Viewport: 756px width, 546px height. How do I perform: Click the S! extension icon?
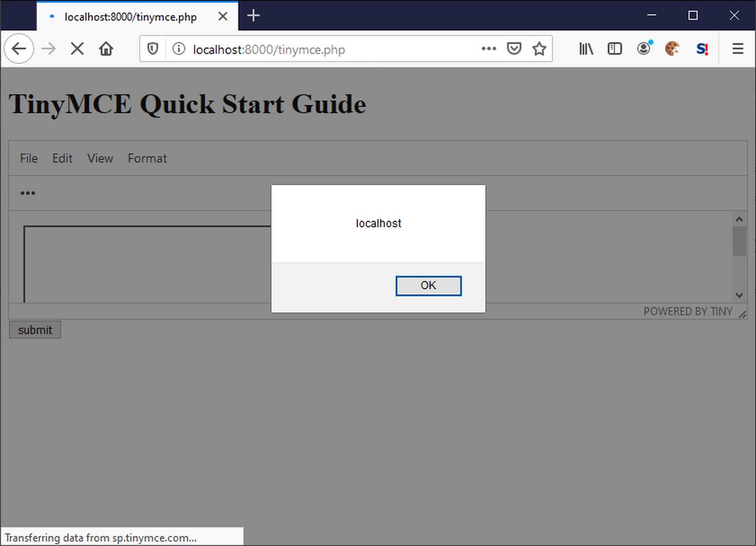(702, 49)
